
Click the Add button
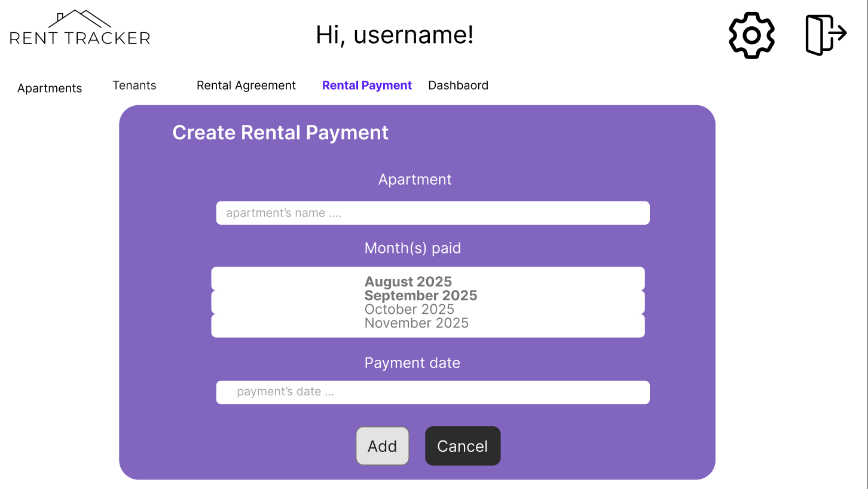pos(382,446)
